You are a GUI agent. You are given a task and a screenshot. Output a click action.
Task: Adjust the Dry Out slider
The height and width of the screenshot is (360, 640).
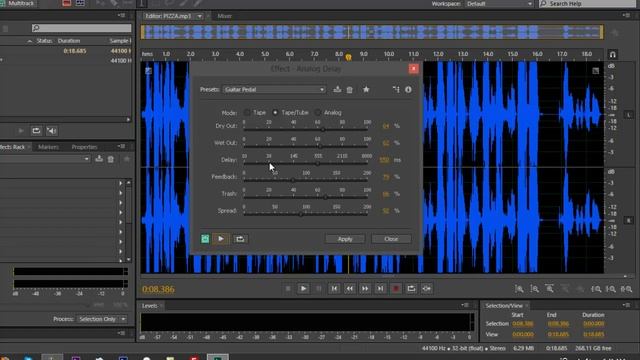click(306, 129)
